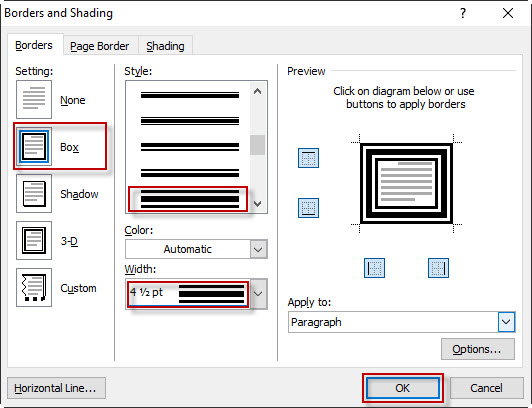
Task: Select the 3-D border setting icon
Action: pyautogui.click(x=34, y=240)
